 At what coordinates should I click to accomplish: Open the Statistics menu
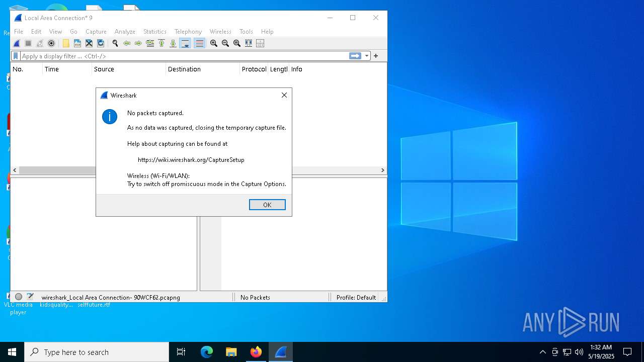point(155,31)
